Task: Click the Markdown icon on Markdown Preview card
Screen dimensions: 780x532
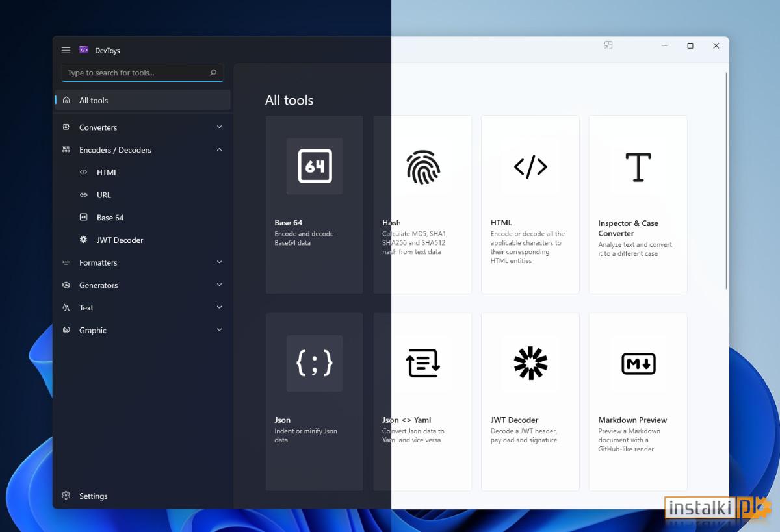Action: pyautogui.click(x=638, y=364)
